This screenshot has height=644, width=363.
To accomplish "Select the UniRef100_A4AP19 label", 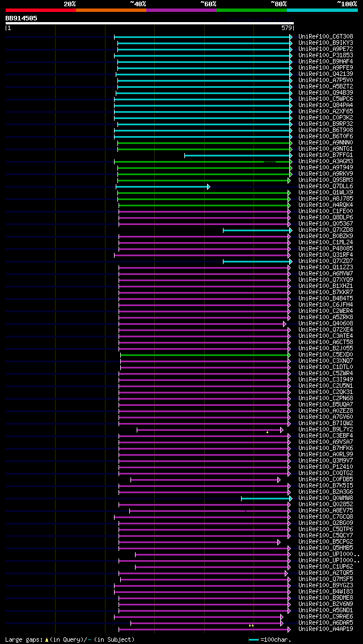I will pyautogui.click(x=326, y=630).
